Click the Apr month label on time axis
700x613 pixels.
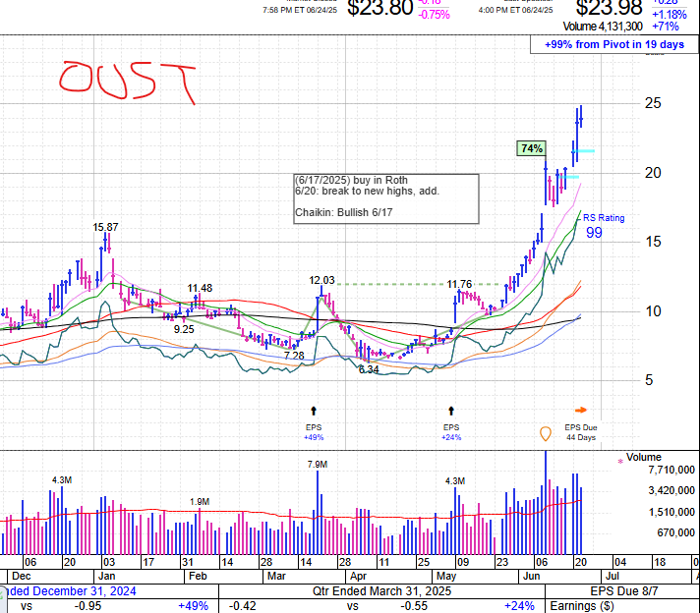point(359,576)
